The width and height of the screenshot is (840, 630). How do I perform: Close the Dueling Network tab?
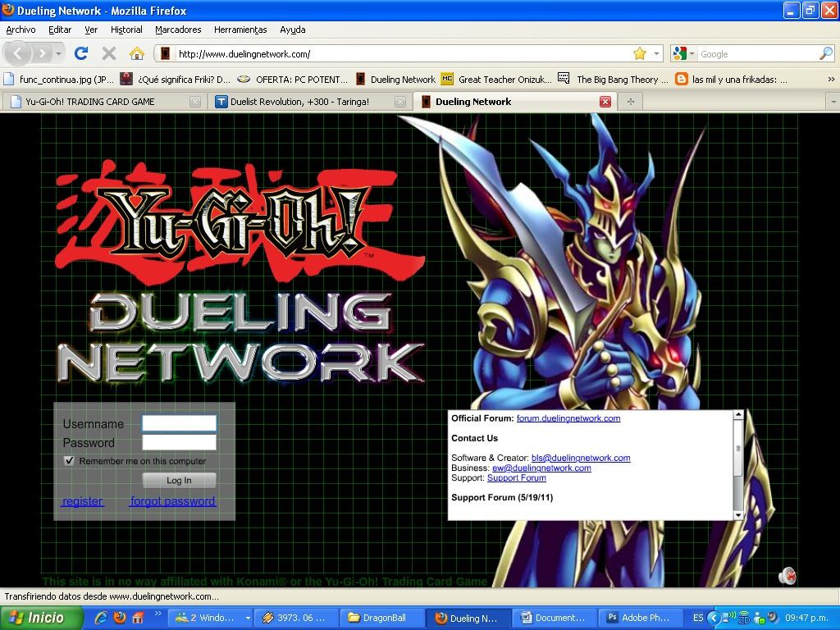coord(605,101)
